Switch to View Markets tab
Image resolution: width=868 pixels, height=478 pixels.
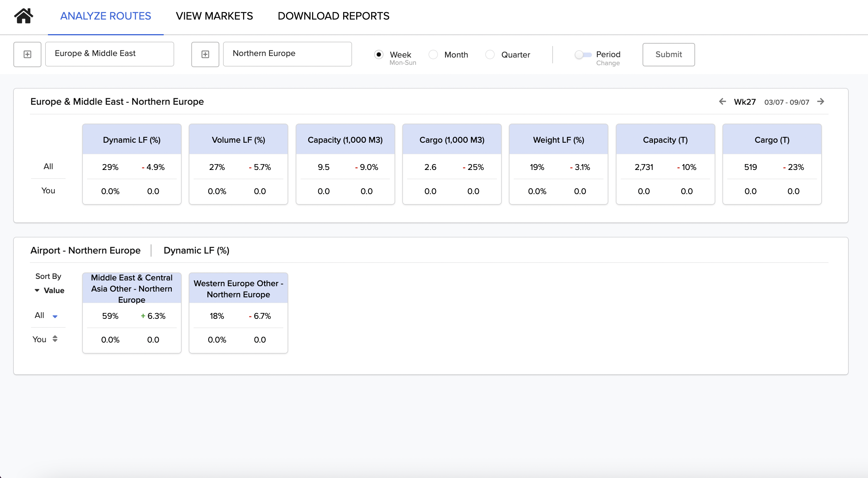click(x=214, y=16)
